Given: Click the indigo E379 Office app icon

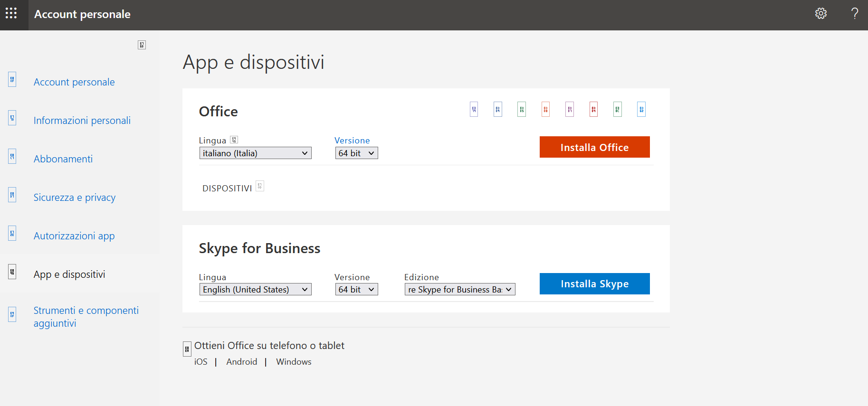Looking at the screenshot, I should click(x=474, y=109).
